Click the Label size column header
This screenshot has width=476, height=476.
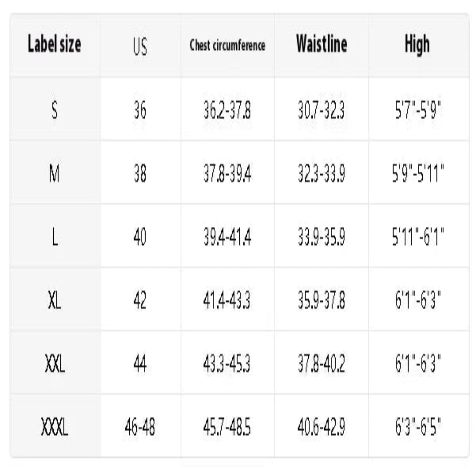point(55,44)
